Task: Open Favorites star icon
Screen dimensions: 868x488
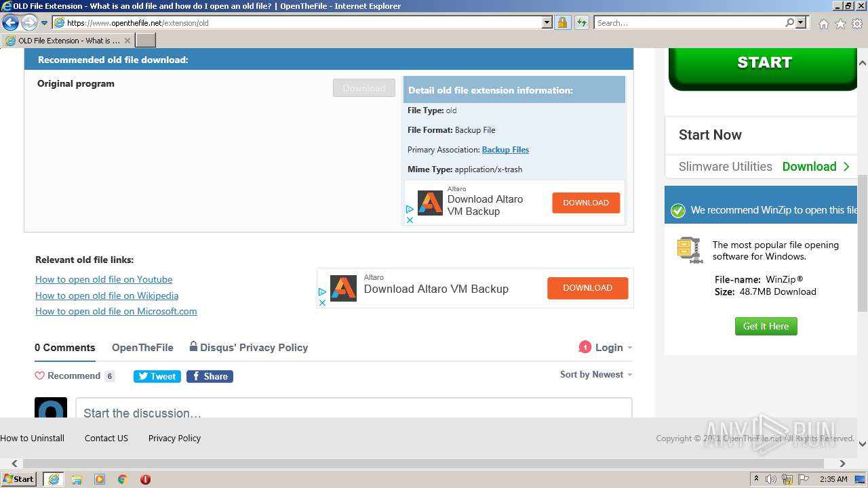Action: (x=840, y=24)
